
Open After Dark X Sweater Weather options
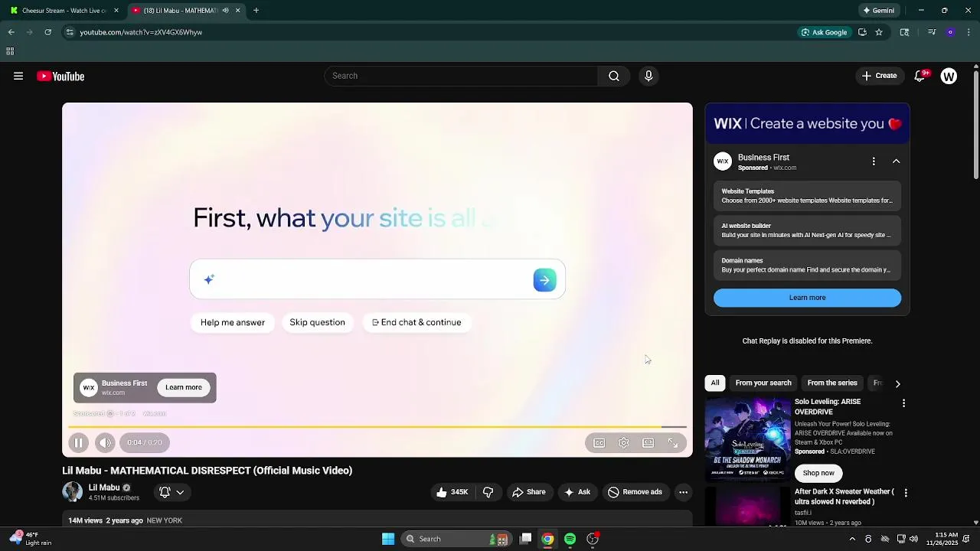click(x=906, y=494)
